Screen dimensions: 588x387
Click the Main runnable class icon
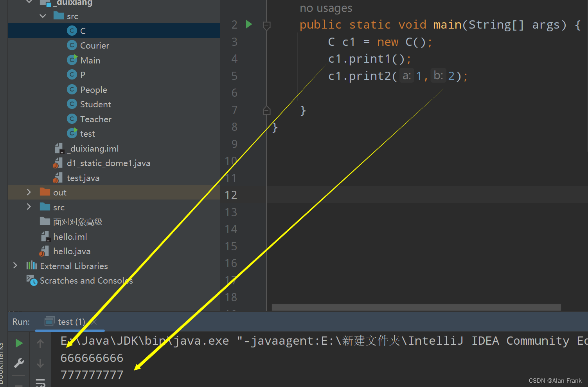coord(72,60)
